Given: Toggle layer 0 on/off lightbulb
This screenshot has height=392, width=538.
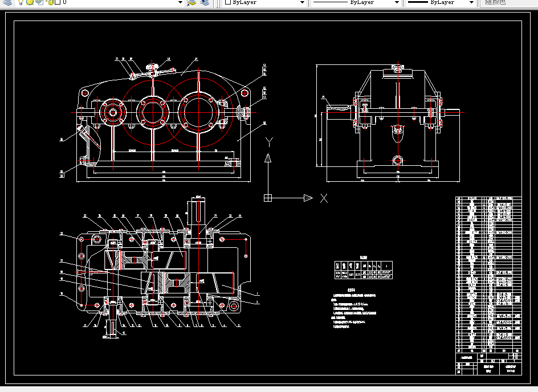Looking at the screenshot, I should pyautogui.click(x=21, y=2).
